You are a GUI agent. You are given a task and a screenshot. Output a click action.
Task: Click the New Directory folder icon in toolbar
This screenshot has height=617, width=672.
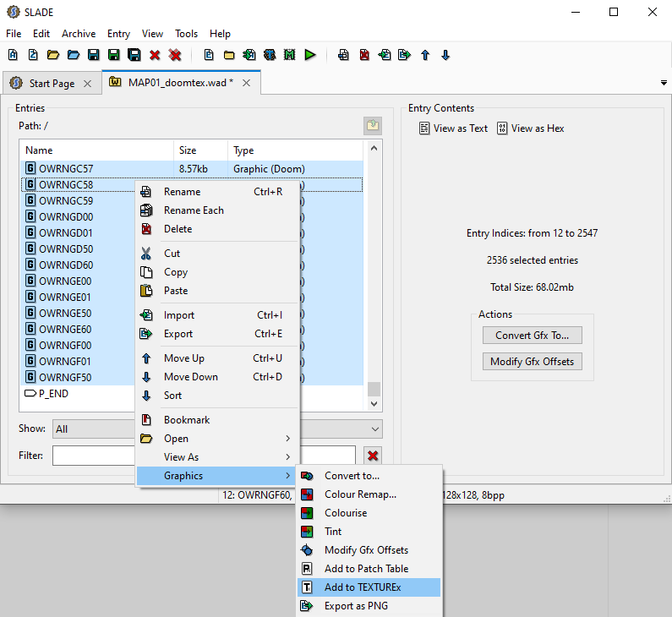(229, 55)
